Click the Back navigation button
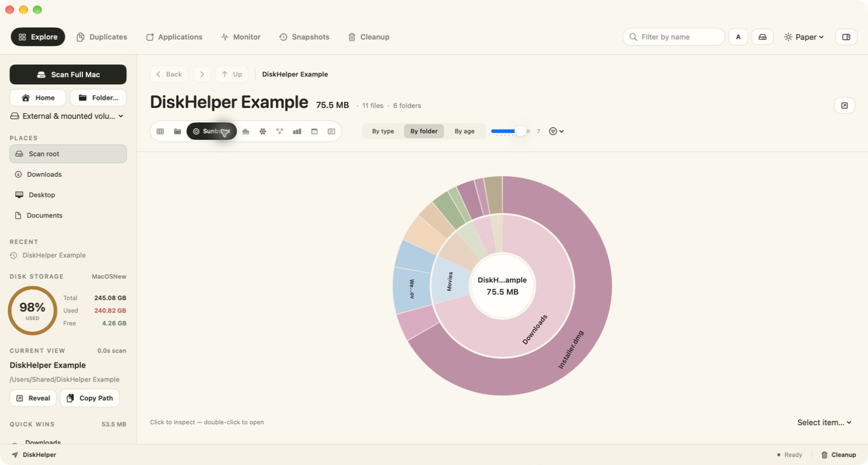The width and height of the screenshot is (868, 465). coord(169,74)
